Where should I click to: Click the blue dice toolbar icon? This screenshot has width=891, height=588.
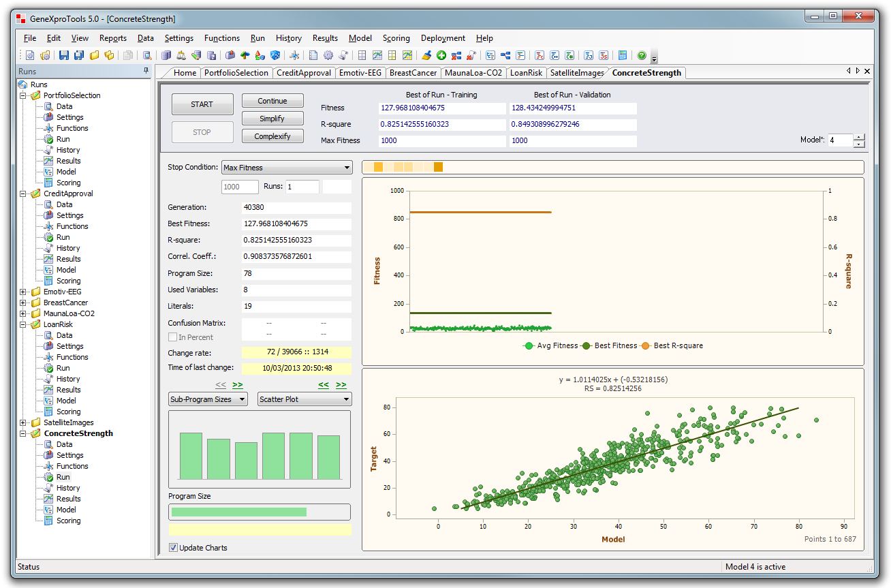tap(275, 55)
